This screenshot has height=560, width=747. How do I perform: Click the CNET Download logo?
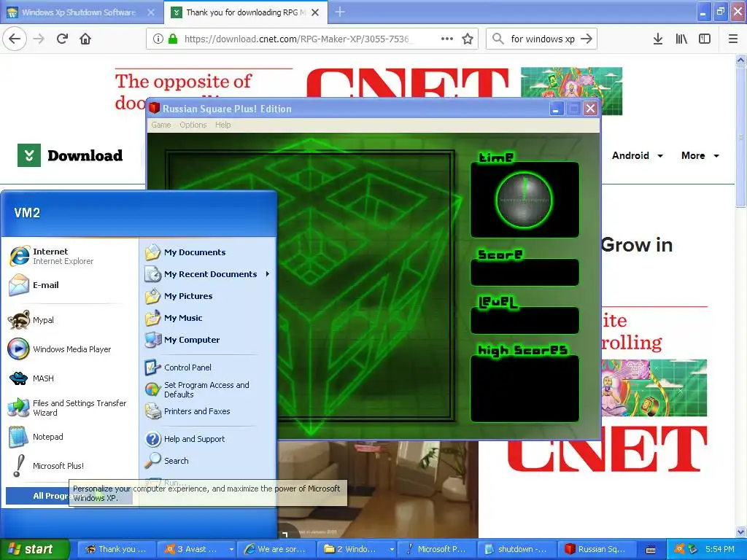(x=70, y=155)
